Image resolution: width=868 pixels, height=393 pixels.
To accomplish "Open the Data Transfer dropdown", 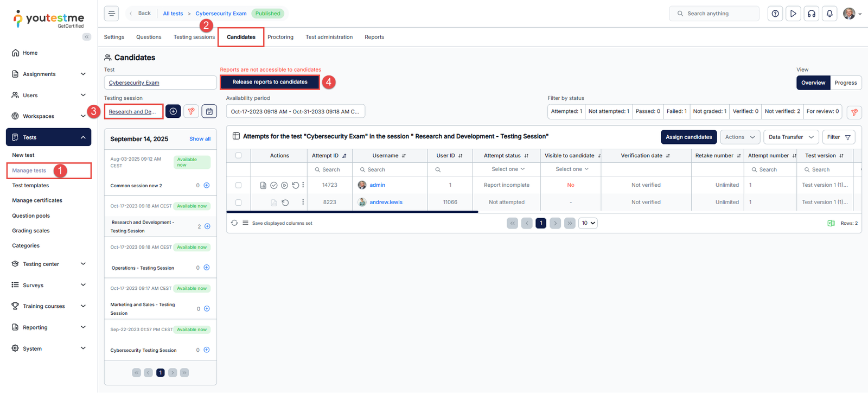I will (790, 137).
